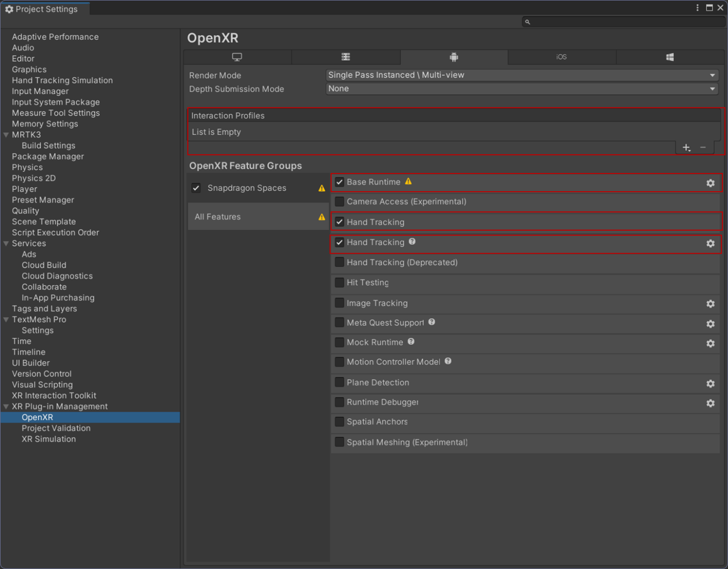The height and width of the screenshot is (569, 728).
Task: Click the help icon next to Mock Runtime
Action: 411,342
